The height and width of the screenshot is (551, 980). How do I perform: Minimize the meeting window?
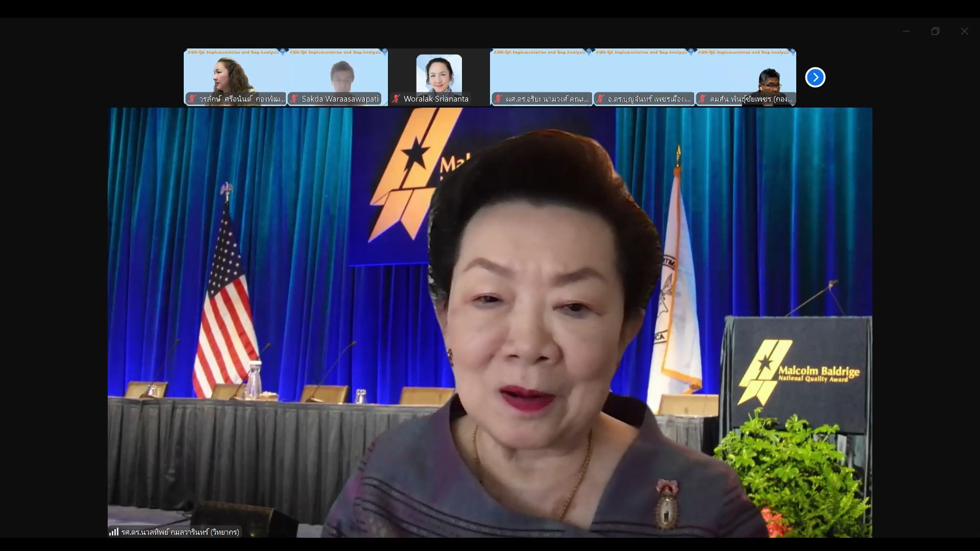click(906, 31)
